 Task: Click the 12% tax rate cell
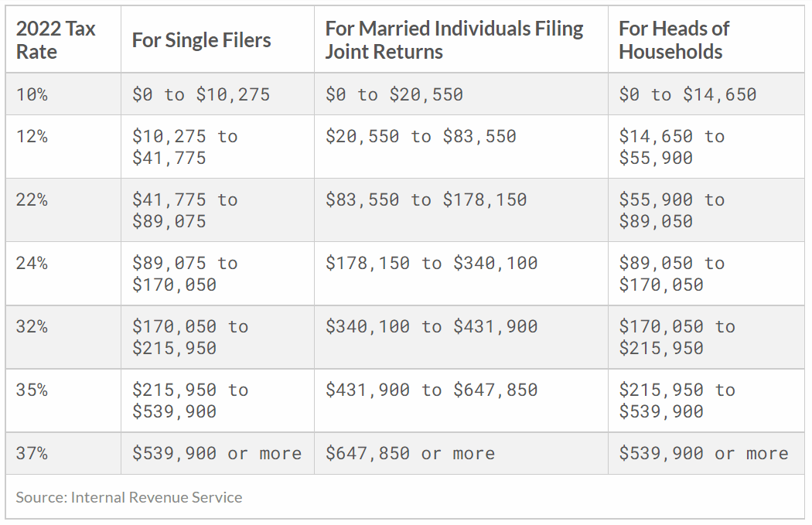click(x=32, y=136)
